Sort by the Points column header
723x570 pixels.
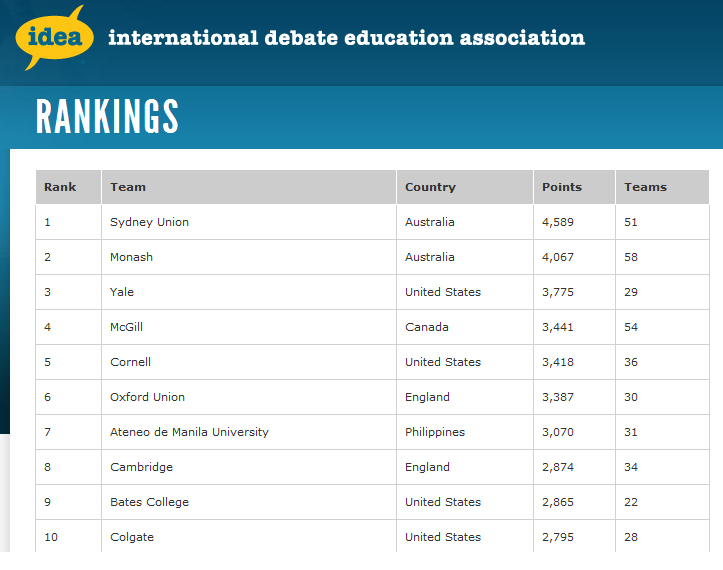coord(562,187)
